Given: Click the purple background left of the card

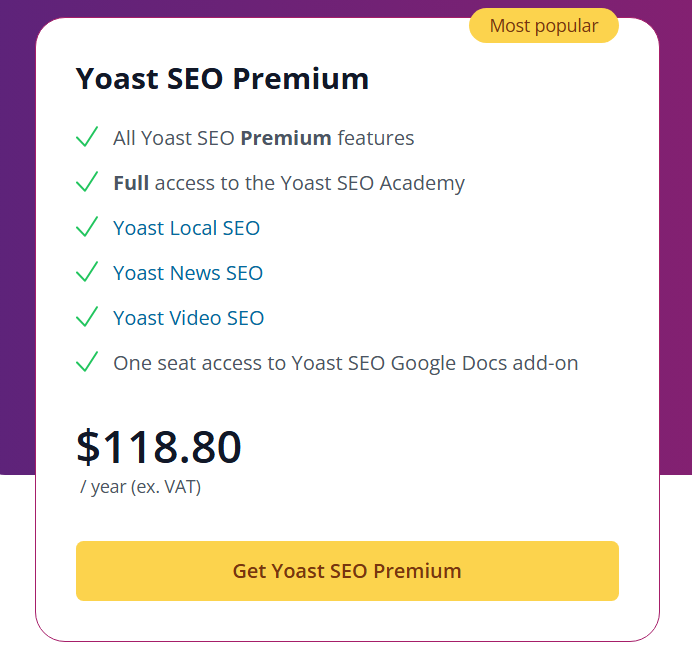Looking at the screenshot, I should (17, 250).
